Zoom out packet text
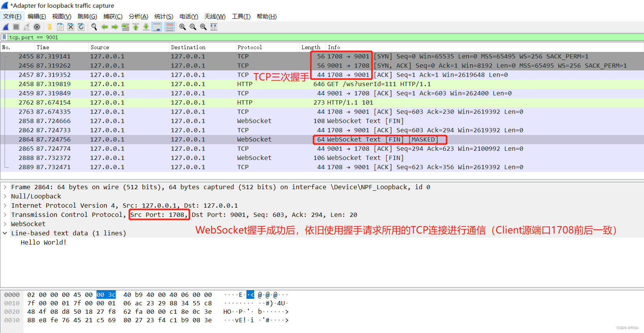Image resolution: width=644 pixels, height=333 pixels. click(x=193, y=27)
